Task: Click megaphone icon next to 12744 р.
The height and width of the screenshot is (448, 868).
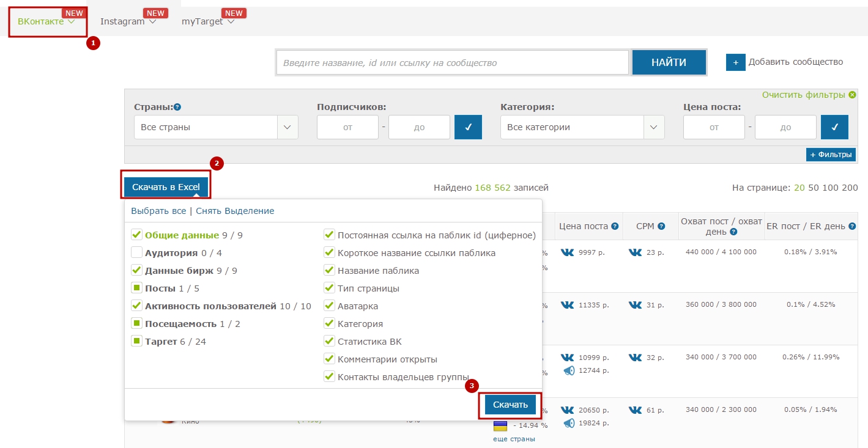Action: 569,370
